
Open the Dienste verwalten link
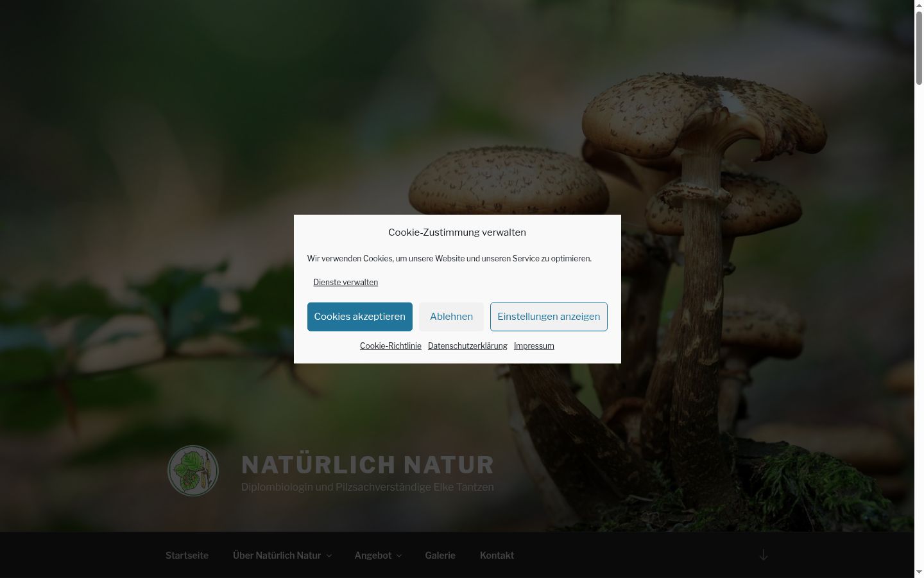[345, 282]
